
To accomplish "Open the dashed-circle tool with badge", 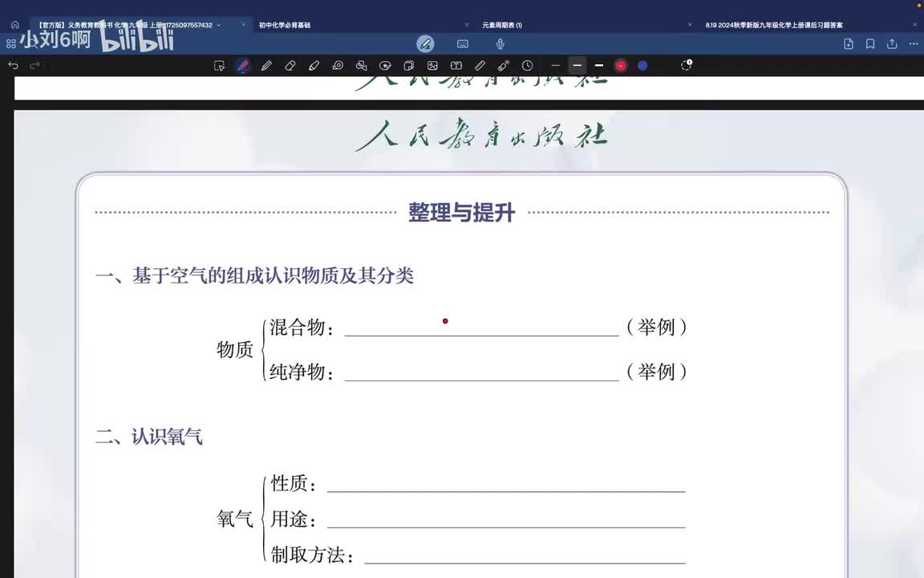I will click(x=686, y=65).
